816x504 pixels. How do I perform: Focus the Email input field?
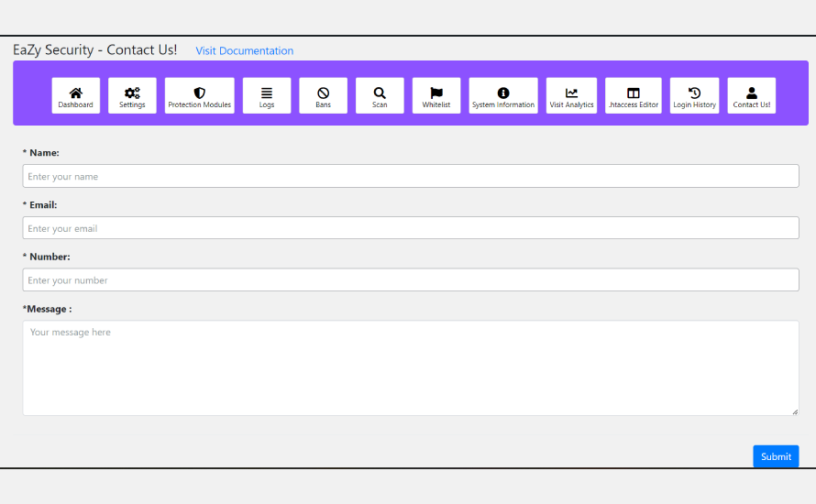[411, 228]
